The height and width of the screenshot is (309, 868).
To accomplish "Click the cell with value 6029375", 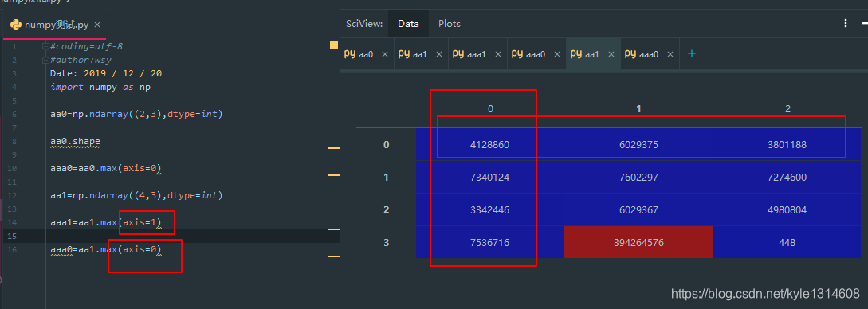I will pyautogui.click(x=638, y=145).
